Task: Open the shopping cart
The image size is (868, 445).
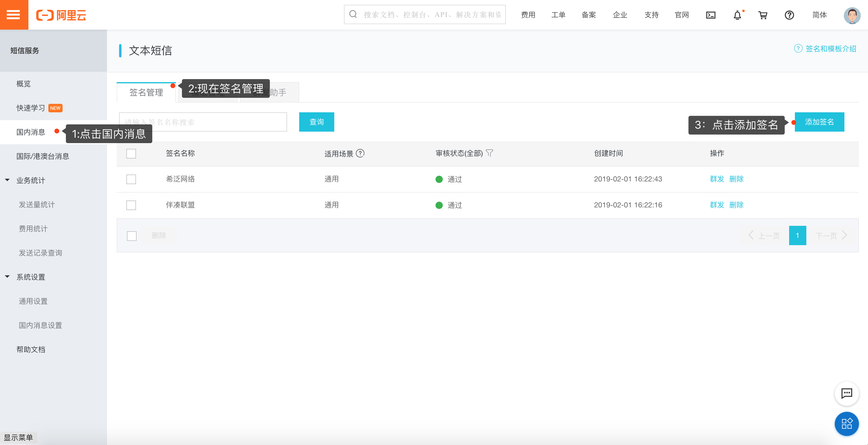Action: [763, 15]
